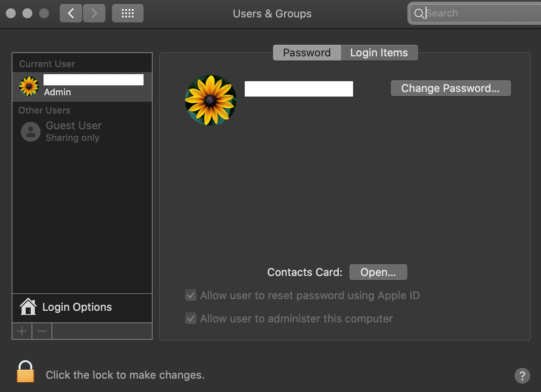Click the Change Password button
The width and height of the screenshot is (541, 392).
pos(451,88)
